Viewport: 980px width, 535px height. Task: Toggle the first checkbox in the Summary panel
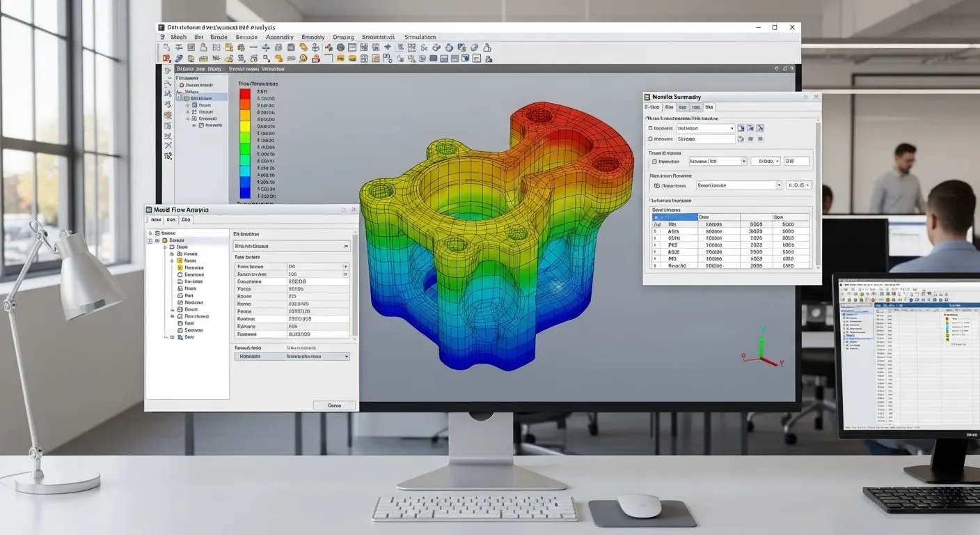point(651,128)
